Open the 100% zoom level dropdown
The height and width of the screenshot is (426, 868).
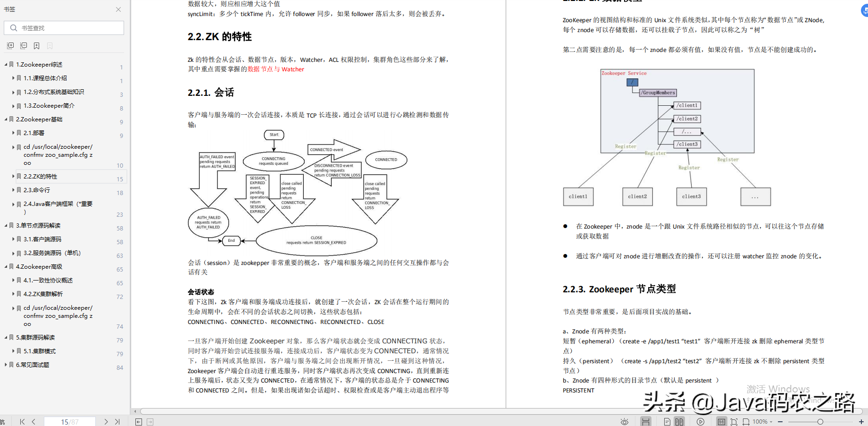(763, 422)
